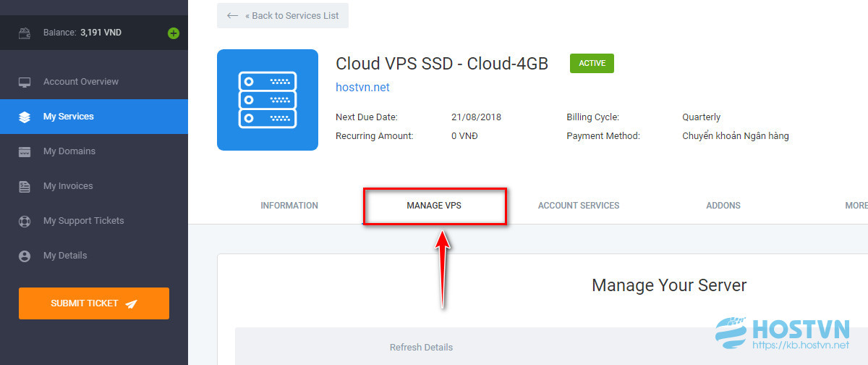Click the My Invoices document icon
The height and width of the screenshot is (365, 868).
pos(25,186)
